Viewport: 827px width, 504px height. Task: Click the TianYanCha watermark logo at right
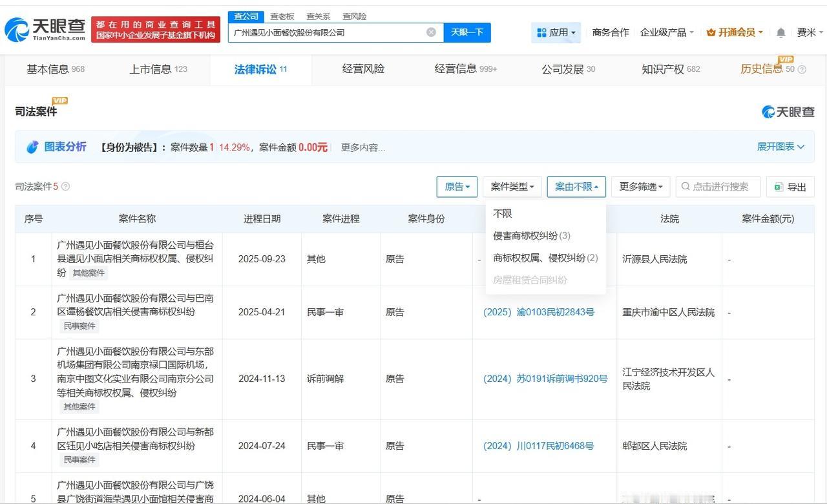pyautogui.click(x=788, y=112)
